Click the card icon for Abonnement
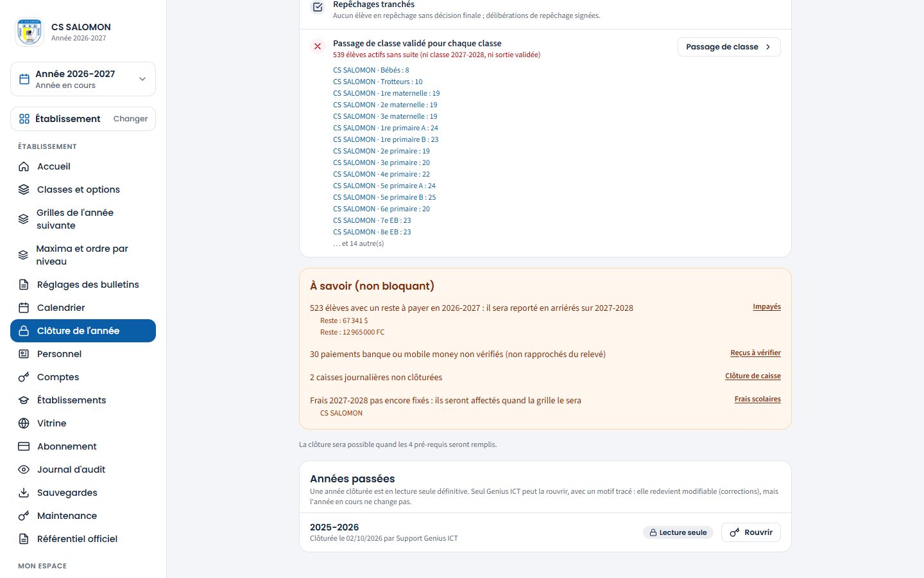The image size is (924, 578). click(24, 446)
